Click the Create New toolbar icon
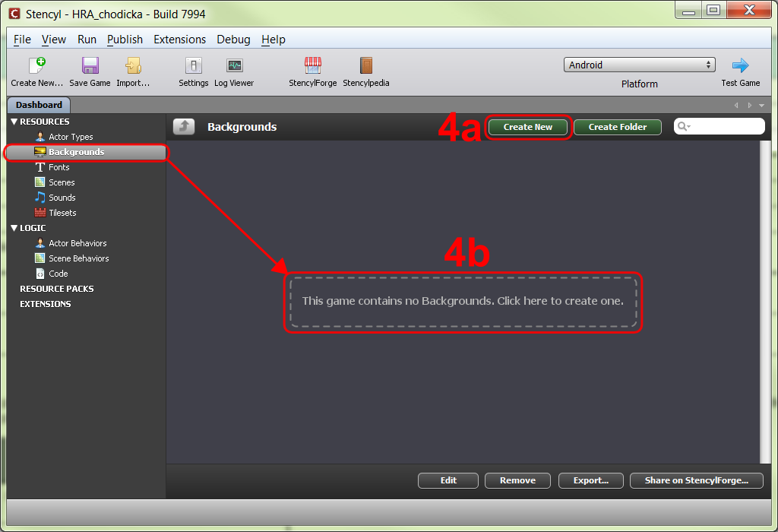Image resolution: width=778 pixels, height=532 pixels. click(37, 65)
